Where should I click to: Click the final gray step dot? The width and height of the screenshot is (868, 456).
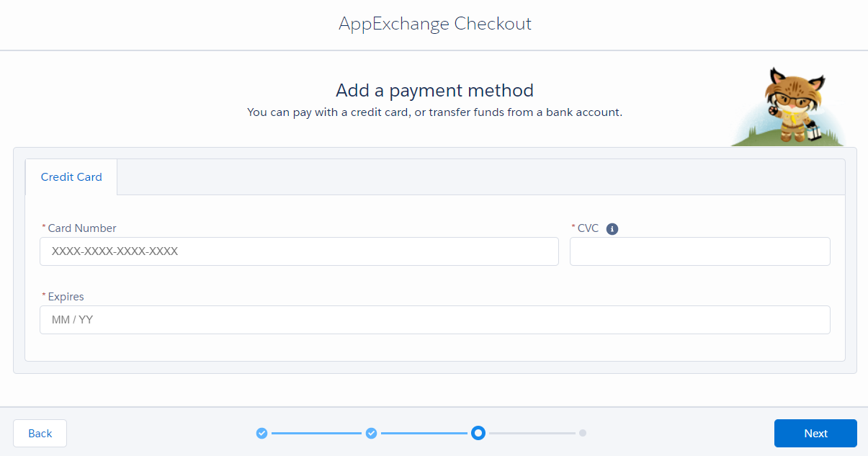tap(583, 433)
